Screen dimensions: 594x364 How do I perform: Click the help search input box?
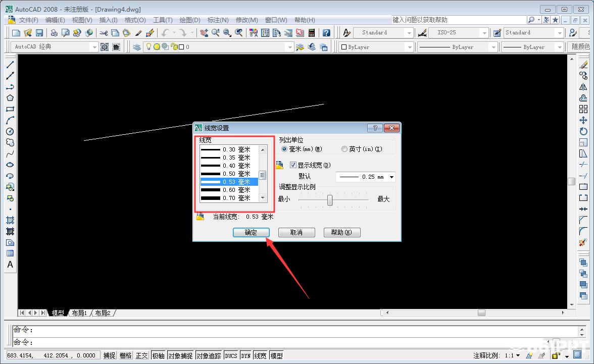[x=459, y=20]
